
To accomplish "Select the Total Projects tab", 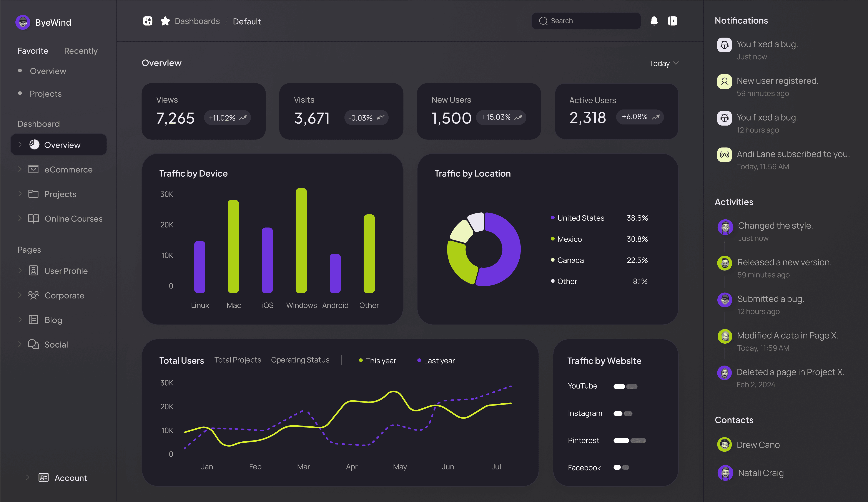I will (238, 360).
